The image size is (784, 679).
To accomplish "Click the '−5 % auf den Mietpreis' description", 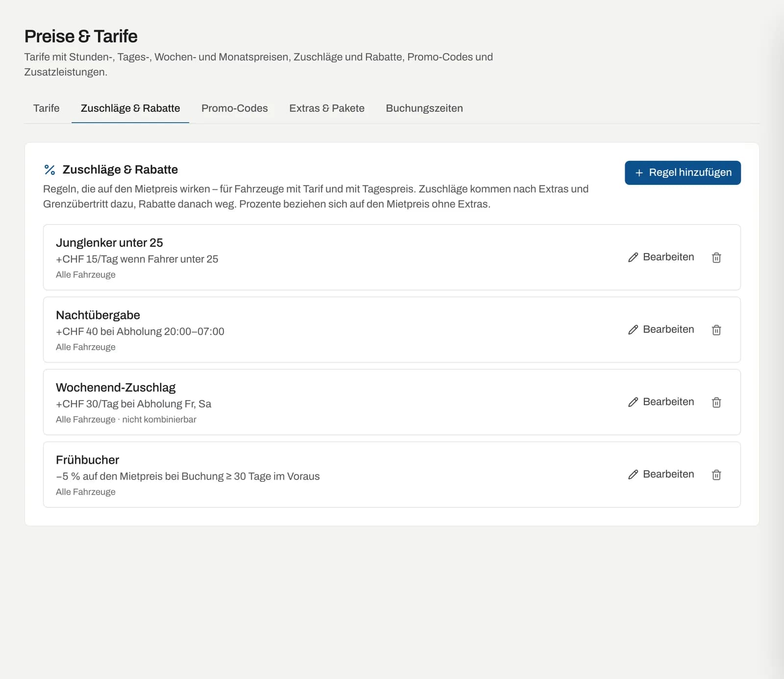I will tap(188, 477).
